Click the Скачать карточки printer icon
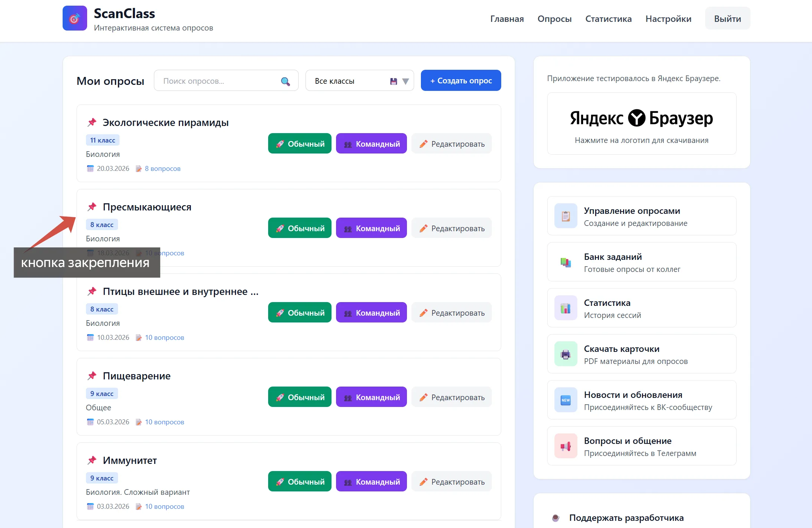The width and height of the screenshot is (812, 528). coord(565,354)
